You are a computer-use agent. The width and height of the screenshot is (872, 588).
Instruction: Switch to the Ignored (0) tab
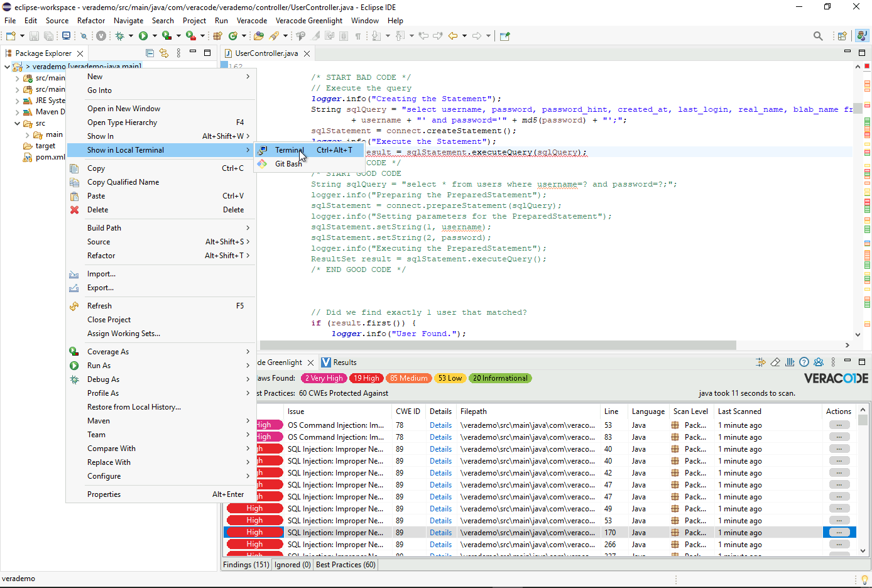click(292, 565)
